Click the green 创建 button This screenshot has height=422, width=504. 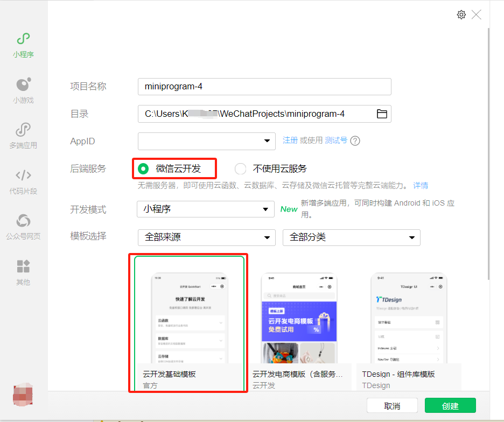pos(450,406)
